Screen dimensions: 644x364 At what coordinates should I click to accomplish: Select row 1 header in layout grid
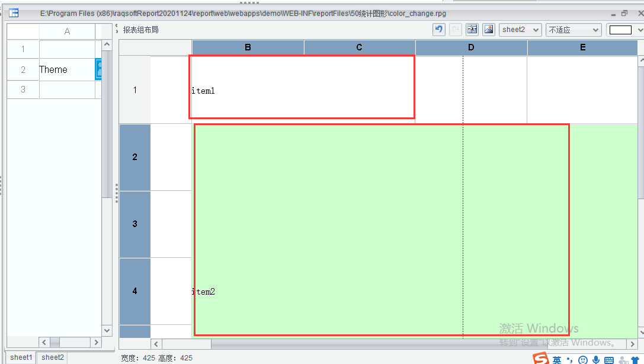(x=134, y=90)
